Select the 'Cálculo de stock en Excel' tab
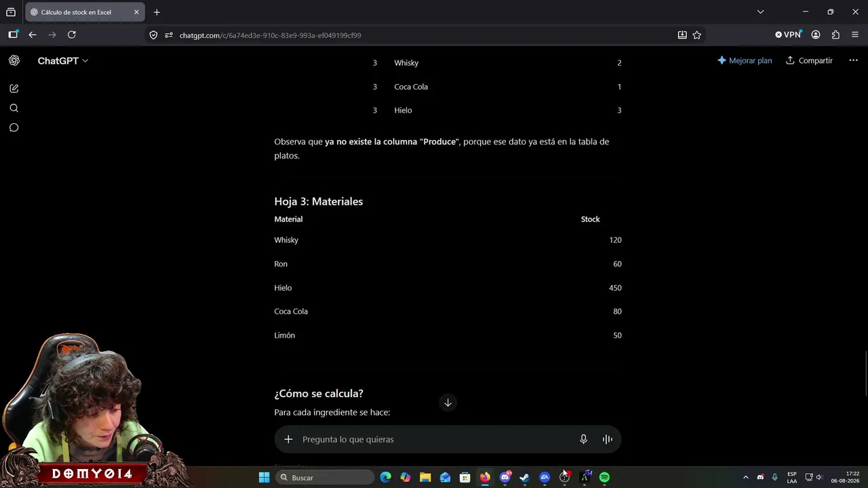The width and height of the screenshot is (868, 488). [x=85, y=12]
